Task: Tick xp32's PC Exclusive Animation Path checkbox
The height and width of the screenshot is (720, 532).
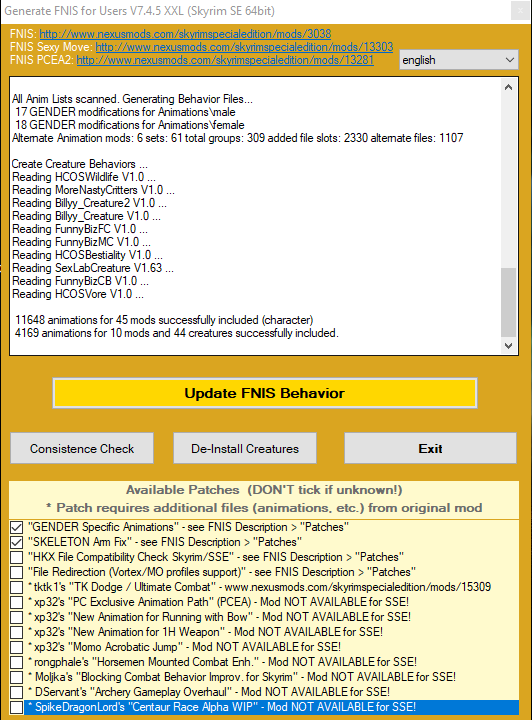Action: click(17, 602)
